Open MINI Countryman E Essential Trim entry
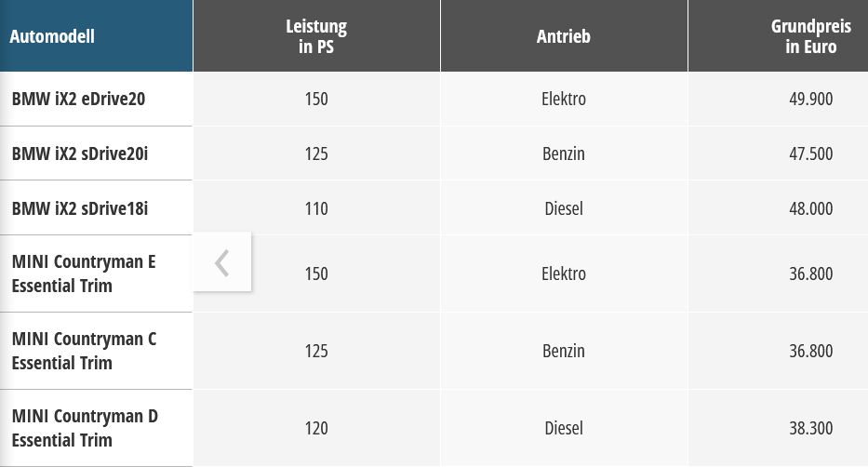The height and width of the screenshot is (467, 868). 84,274
